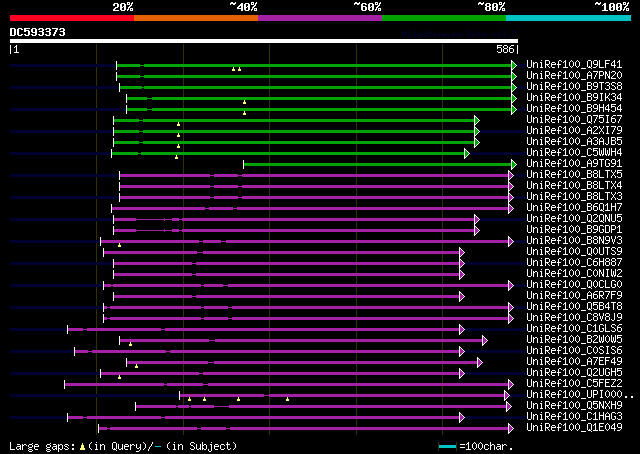
Task: Select the UniRef100_B9T3S8 label
Action: coord(574,87)
